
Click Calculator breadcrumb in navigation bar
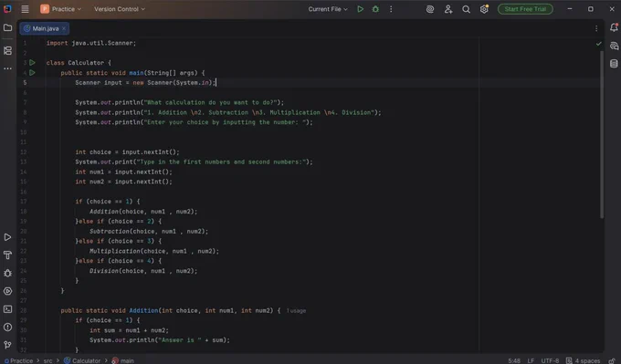click(82, 361)
